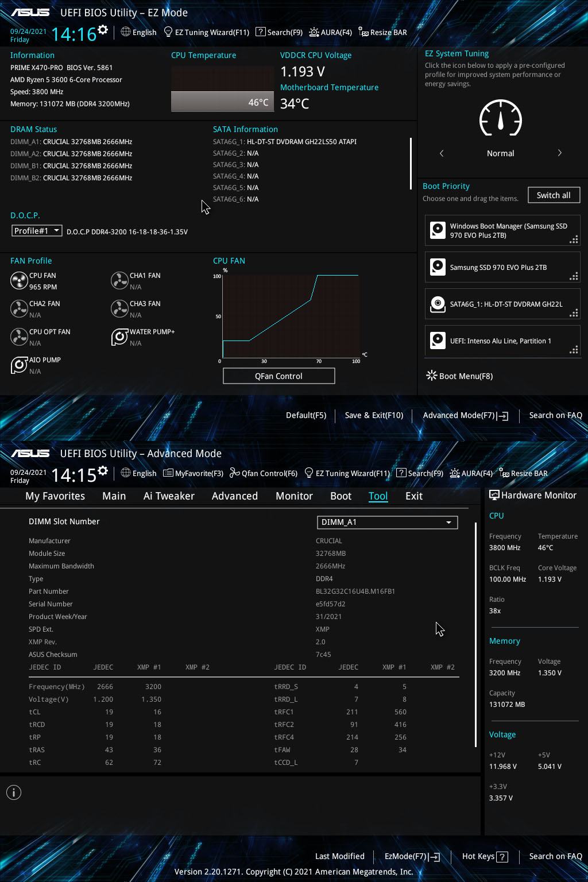Screen dimensions: 588x882
Task: Open English language selector in EZ Mode
Action: [x=138, y=32]
